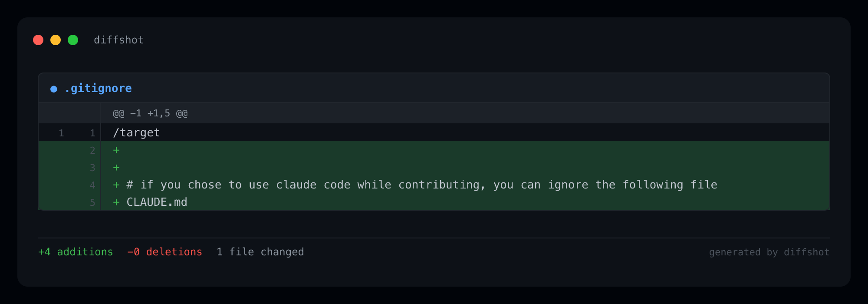Click new line number 1 in gutter
Viewport: 868px width, 304px height.
pos(92,133)
